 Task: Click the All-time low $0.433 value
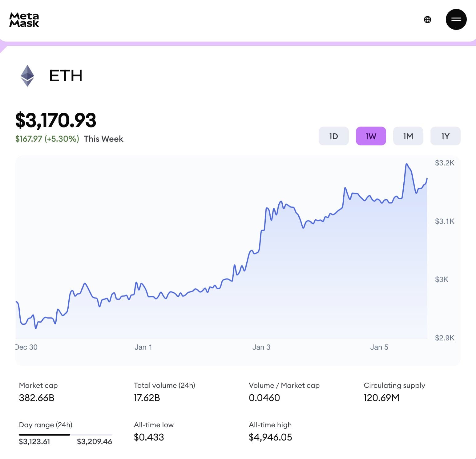[x=149, y=437]
